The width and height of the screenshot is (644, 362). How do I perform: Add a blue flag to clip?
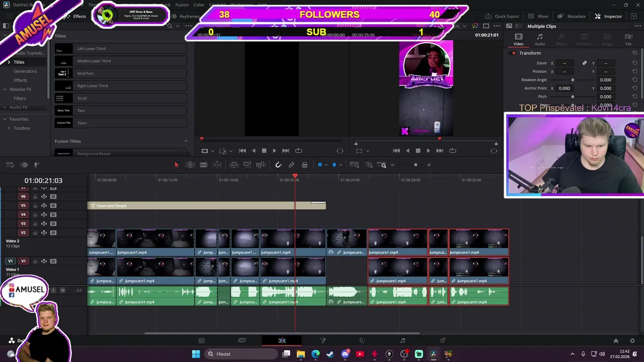pyautogui.click(x=319, y=165)
